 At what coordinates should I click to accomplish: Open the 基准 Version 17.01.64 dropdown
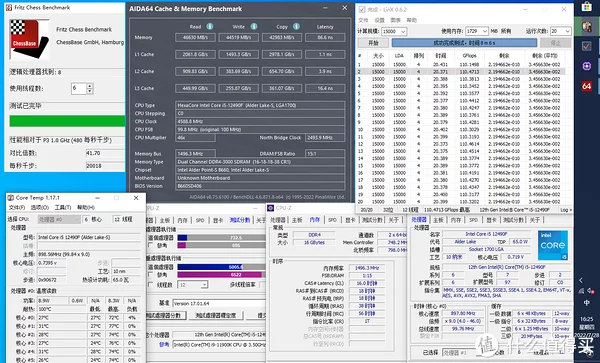tap(219, 303)
